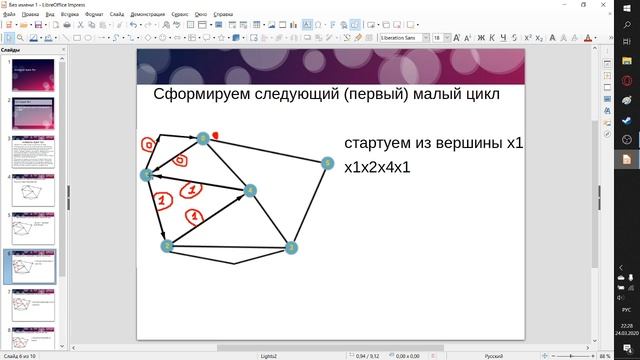Open the Liberation Sans font name dropdown
The width and height of the screenshot is (640, 360).
point(426,38)
